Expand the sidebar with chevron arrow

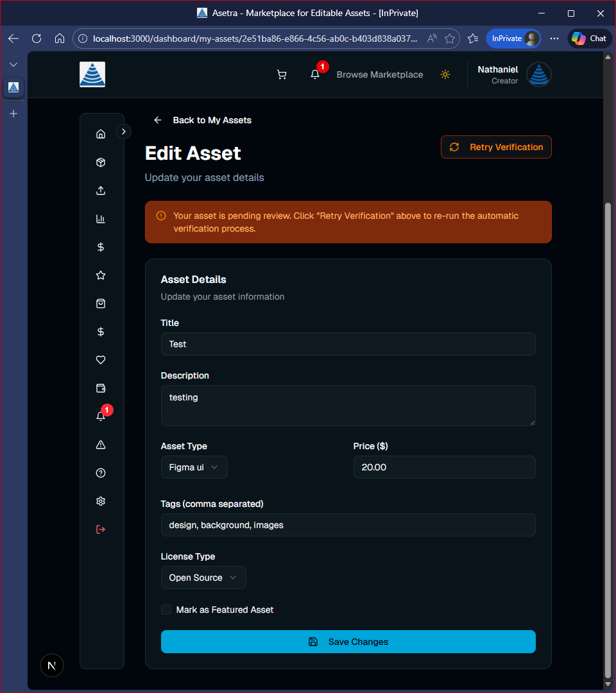[124, 132]
